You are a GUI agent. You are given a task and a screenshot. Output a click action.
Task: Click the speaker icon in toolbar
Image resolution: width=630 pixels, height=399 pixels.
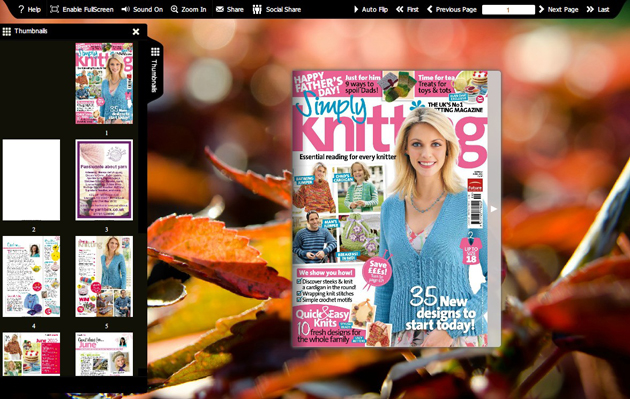[x=125, y=9]
